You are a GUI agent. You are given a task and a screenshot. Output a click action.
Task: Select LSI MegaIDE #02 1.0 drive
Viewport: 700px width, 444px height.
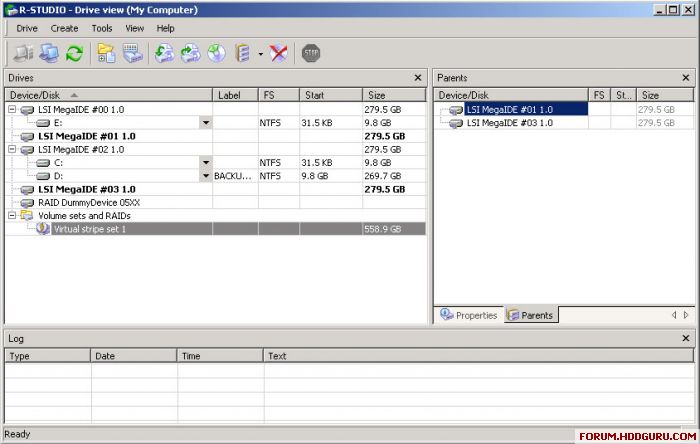81,149
